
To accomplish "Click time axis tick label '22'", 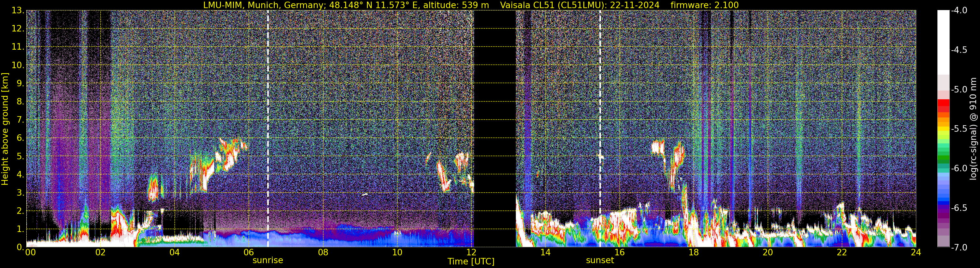I will pos(842,253).
